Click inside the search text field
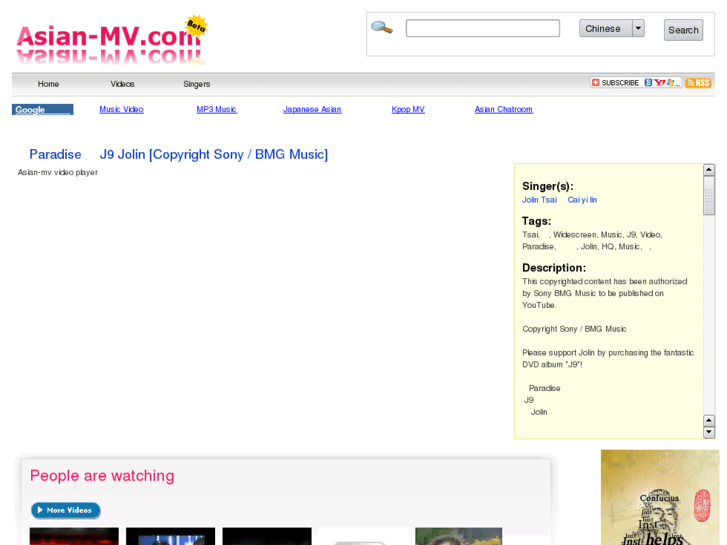Viewport: 727px width, 545px height. point(483,28)
